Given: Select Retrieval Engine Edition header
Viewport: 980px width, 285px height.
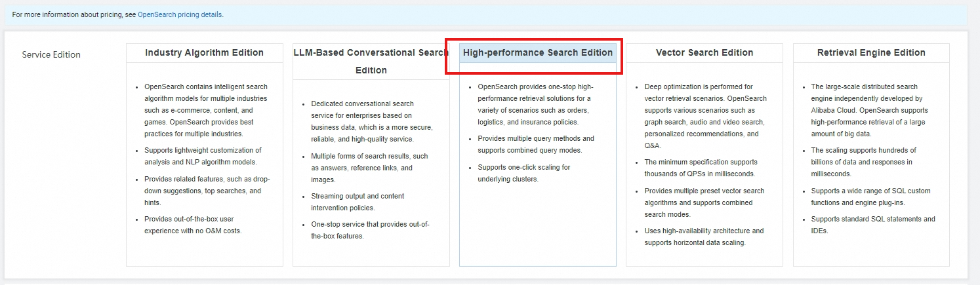Looking at the screenshot, I should pyautogui.click(x=871, y=53).
